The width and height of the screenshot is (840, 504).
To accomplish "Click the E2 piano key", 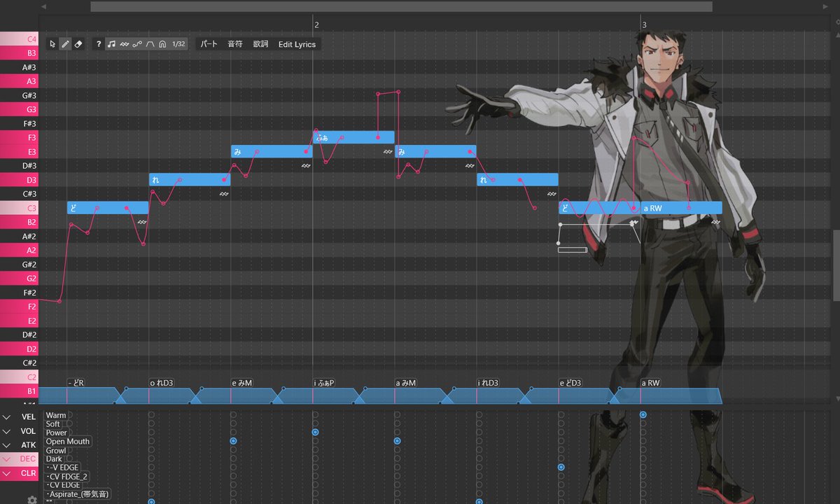I will pyautogui.click(x=19, y=321).
